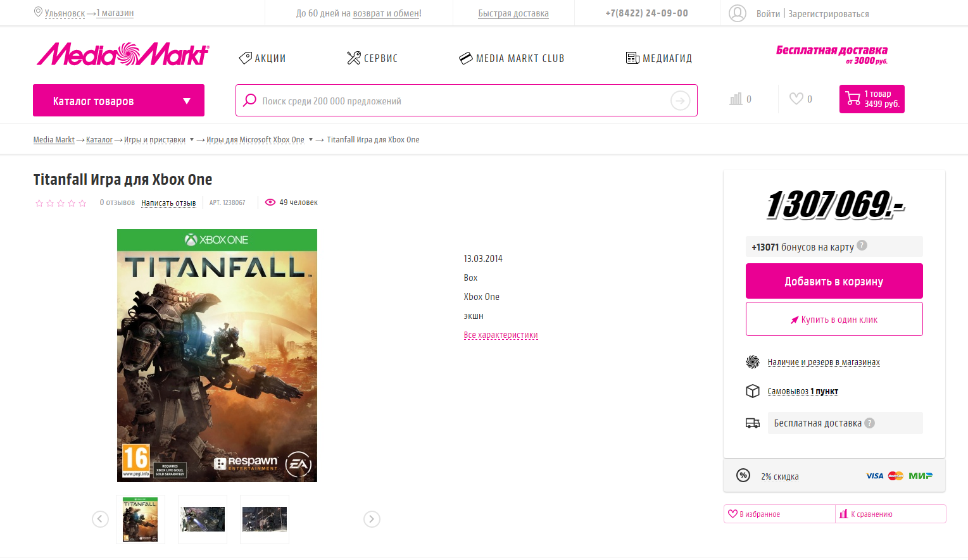This screenshot has height=560, width=968.
Task: Open the shopping cart with 1 товар
Action: [871, 99]
